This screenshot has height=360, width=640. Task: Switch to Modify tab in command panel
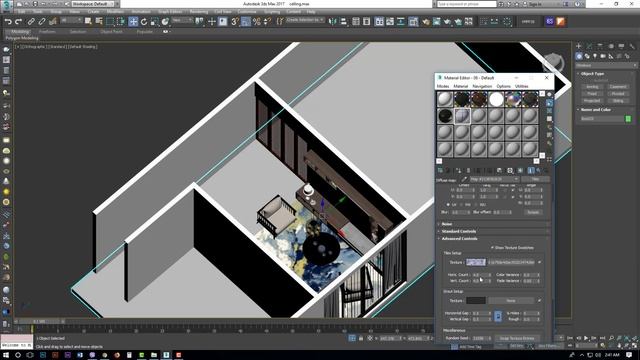(x=589, y=47)
